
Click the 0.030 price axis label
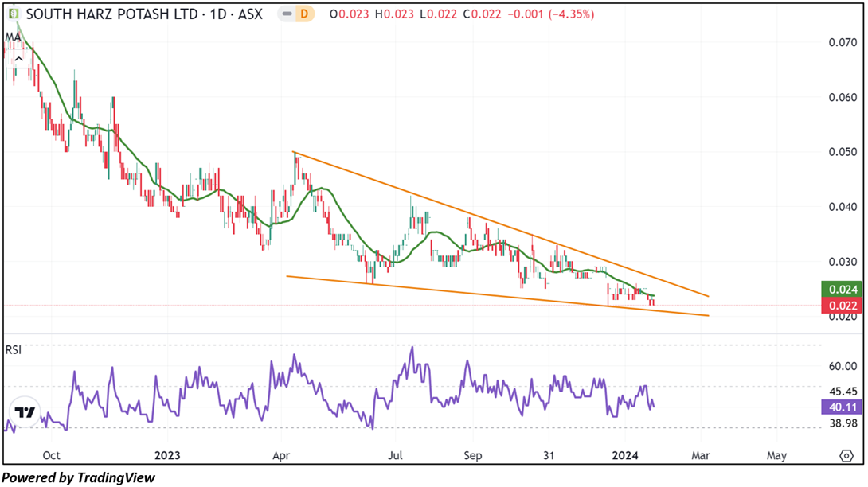pyautogui.click(x=843, y=261)
